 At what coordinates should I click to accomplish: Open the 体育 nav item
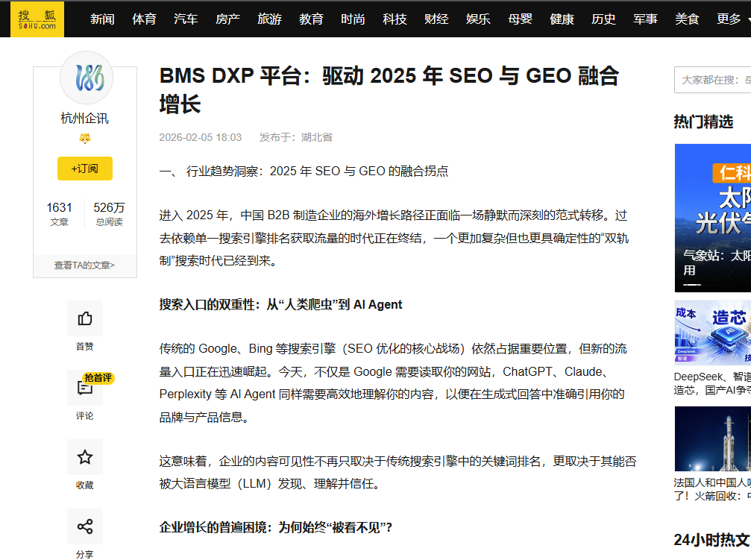[x=144, y=19]
